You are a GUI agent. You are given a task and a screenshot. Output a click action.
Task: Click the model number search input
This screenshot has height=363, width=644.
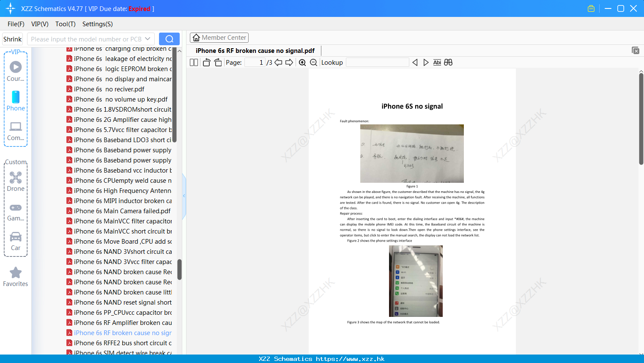click(x=86, y=39)
